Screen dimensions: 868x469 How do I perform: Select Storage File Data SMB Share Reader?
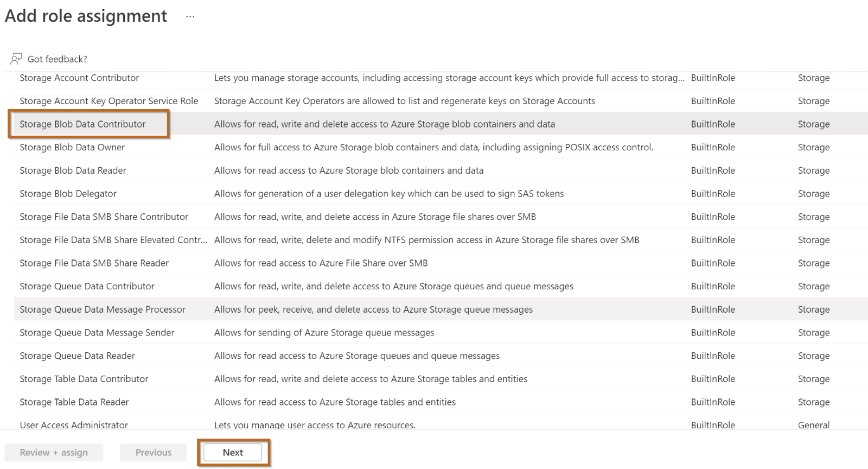click(x=94, y=263)
